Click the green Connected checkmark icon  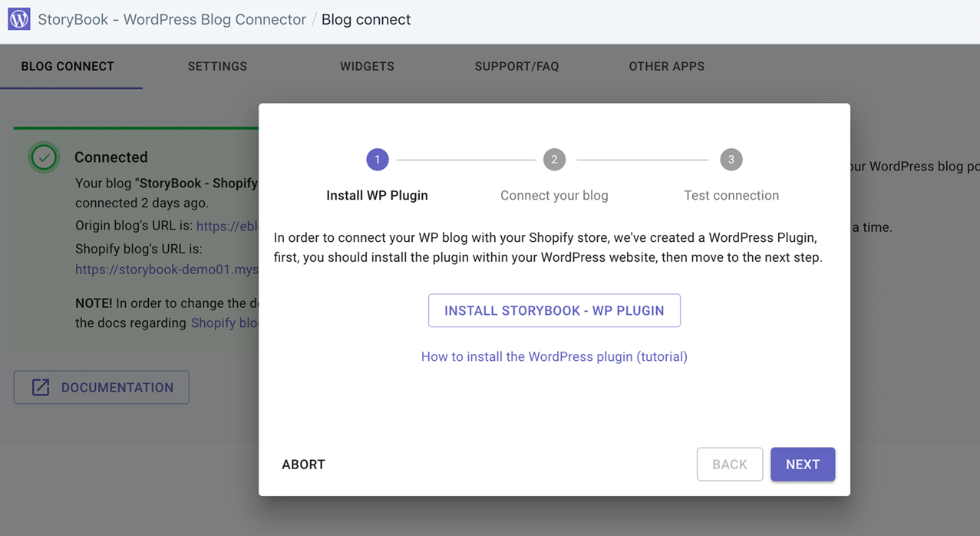click(44, 157)
